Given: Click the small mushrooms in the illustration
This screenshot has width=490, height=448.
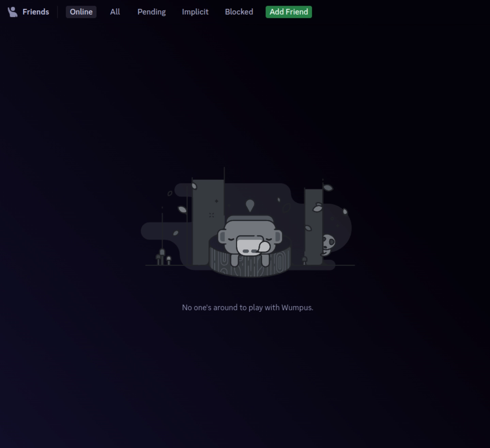Looking at the screenshot, I should (x=163, y=258).
